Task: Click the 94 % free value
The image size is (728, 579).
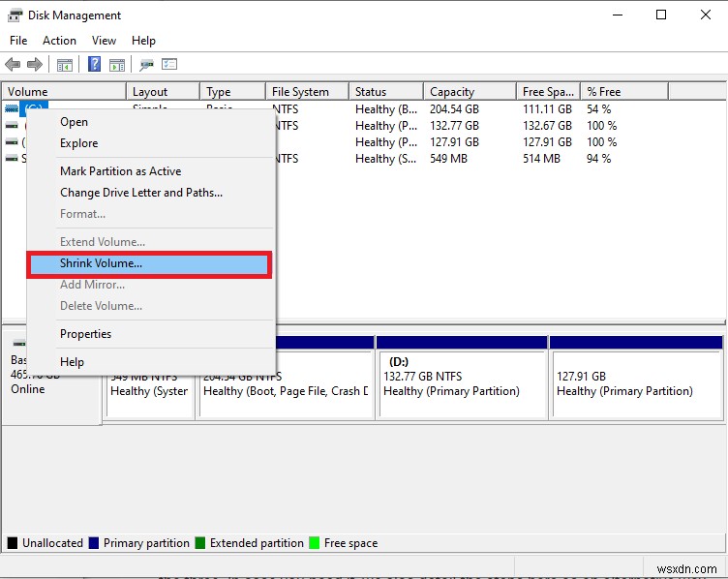Action: (598, 159)
